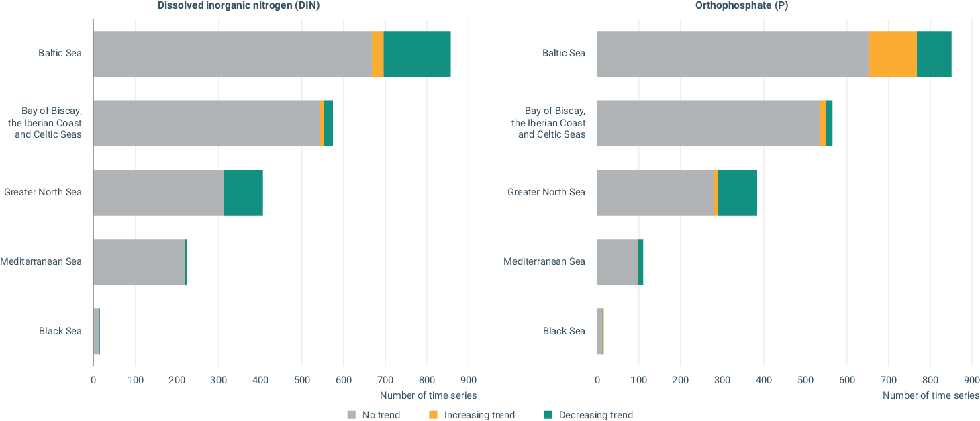Image resolution: width=980 pixels, height=421 pixels.
Task: Click the orange Increasing trend legend swatch
Action: point(433,415)
